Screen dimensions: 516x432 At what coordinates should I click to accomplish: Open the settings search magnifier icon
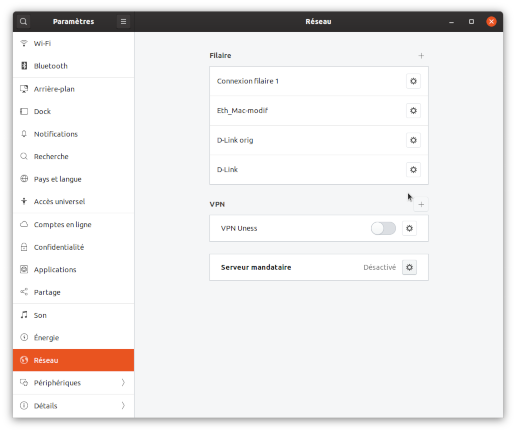(x=23, y=22)
